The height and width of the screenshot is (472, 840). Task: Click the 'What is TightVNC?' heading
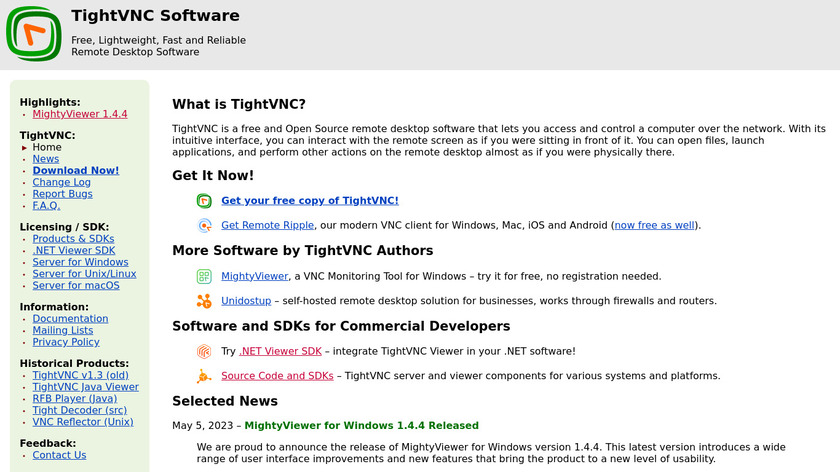coord(239,104)
